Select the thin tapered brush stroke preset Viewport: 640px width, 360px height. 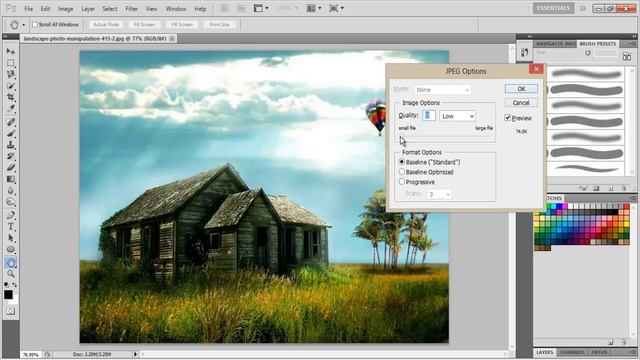pyautogui.click(x=586, y=168)
